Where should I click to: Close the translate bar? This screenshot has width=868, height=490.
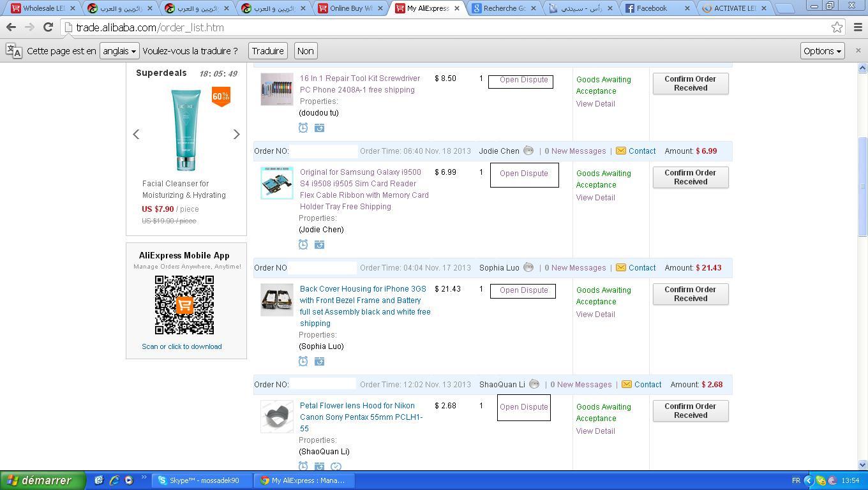click(x=858, y=50)
